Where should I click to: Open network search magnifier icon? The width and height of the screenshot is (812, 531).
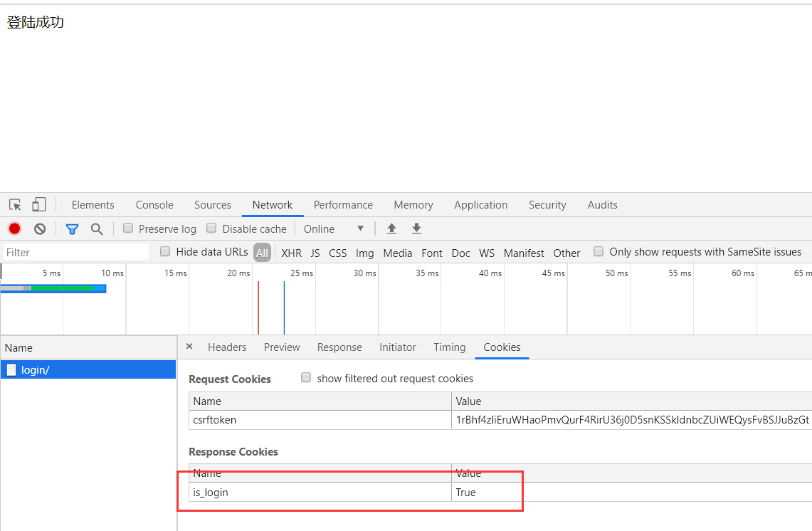[96, 229]
